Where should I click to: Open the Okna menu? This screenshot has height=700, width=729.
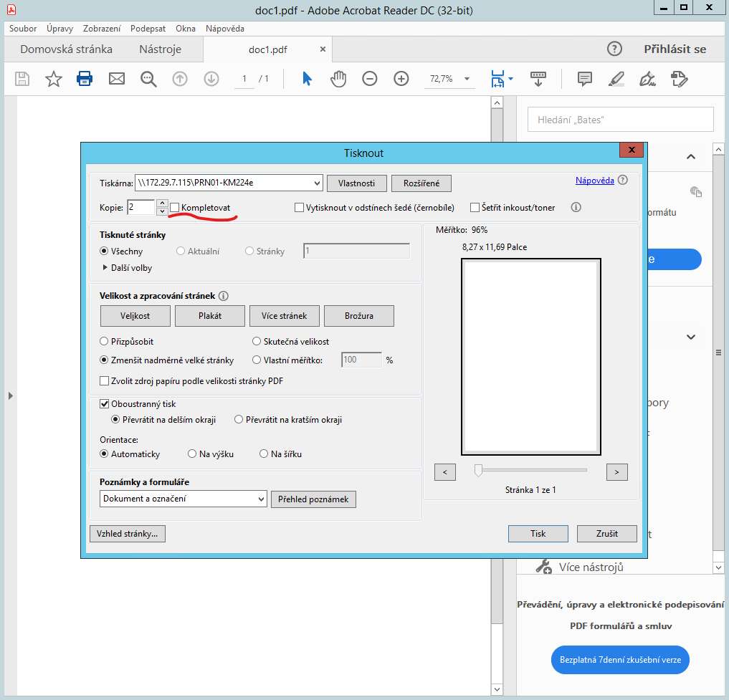tap(186, 29)
